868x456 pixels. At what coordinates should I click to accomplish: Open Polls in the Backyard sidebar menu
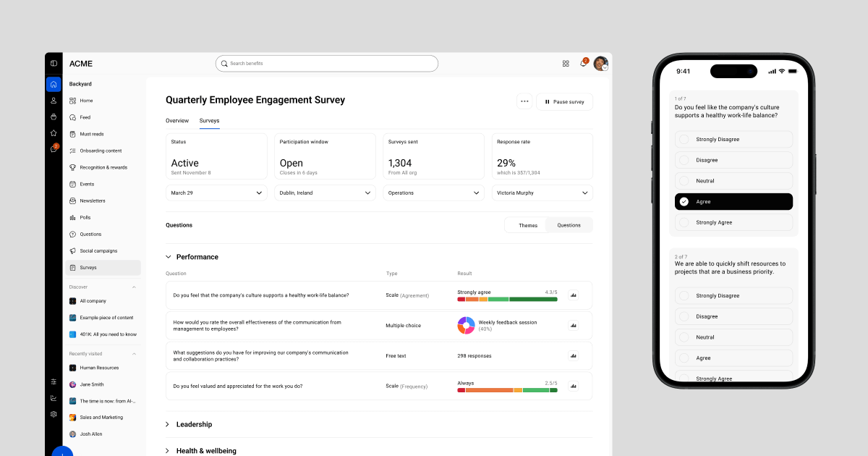coord(85,217)
